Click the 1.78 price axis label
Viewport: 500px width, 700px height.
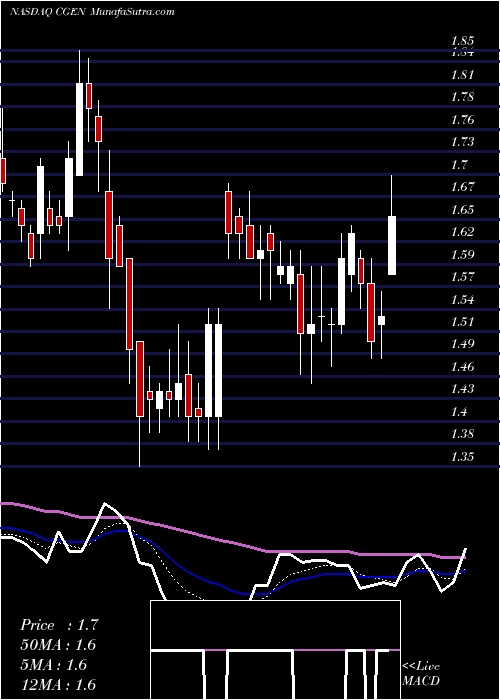click(463, 97)
